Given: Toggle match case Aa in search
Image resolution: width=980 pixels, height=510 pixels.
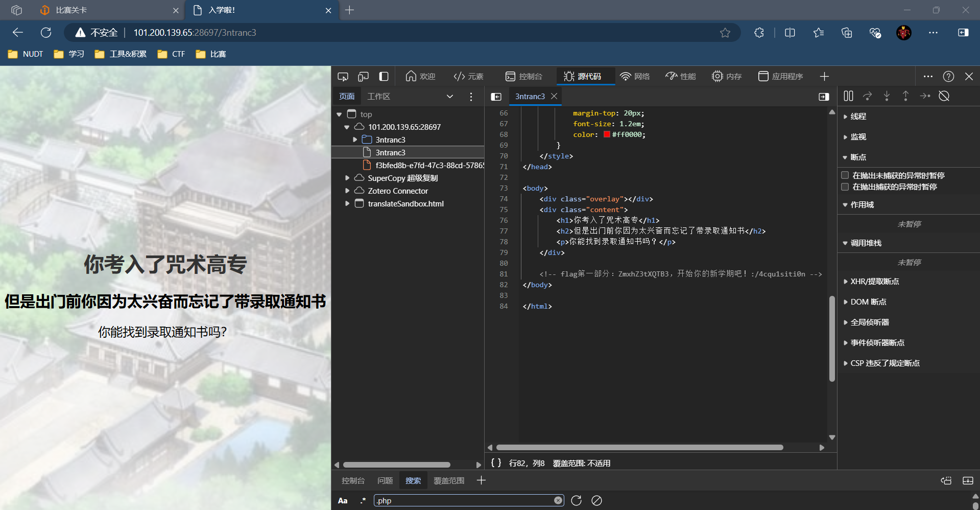Looking at the screenshot, I should 343,501.
